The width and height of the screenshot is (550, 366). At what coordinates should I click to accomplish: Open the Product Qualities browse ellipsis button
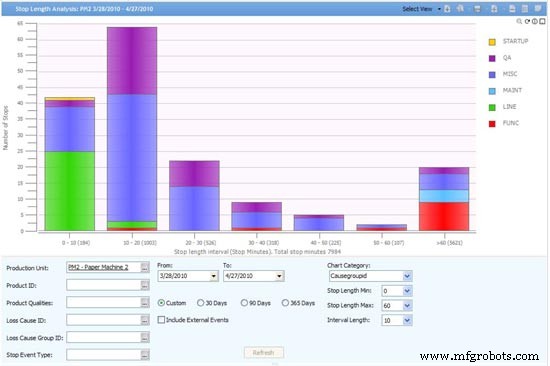click(145, 303)
